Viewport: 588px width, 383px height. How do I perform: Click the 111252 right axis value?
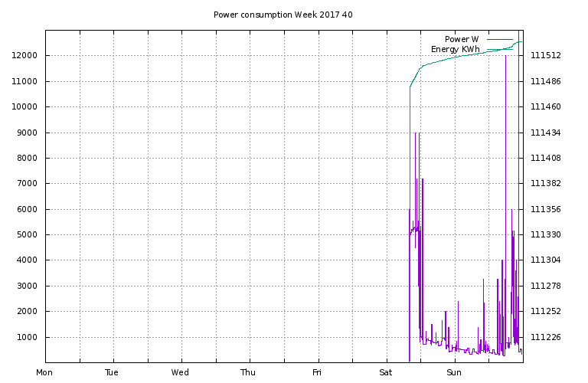546,311
